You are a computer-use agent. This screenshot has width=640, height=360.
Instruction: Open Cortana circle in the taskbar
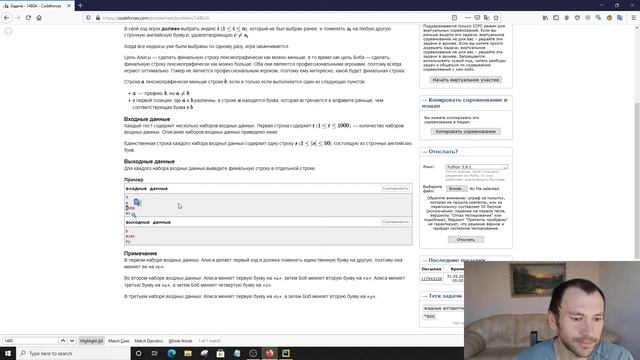[138, 353]
